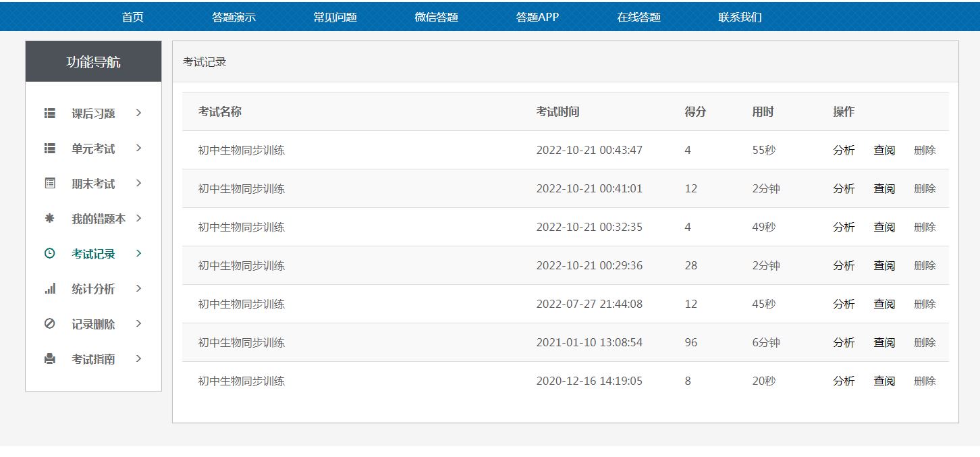980x457 pixels.
Task: Delete the 2020-12-16 exam record
Action: [x=925, y=381]
